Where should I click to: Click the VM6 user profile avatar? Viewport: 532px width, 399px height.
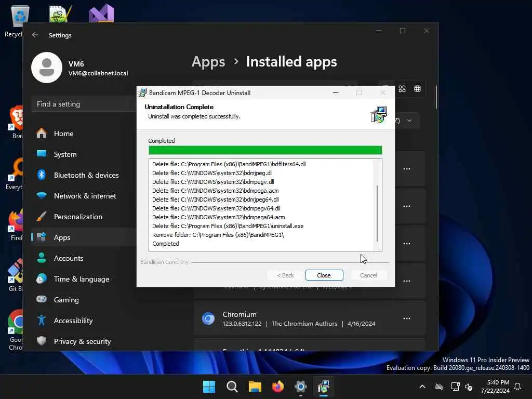click(x=47, y=68)
